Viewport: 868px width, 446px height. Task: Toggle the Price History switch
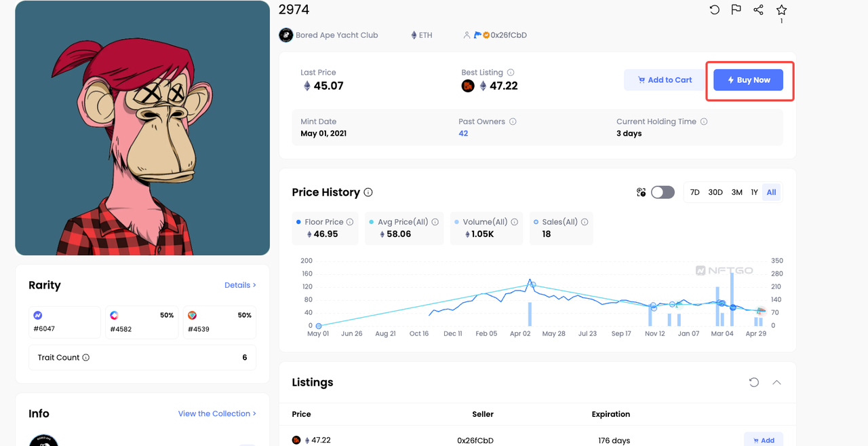(663, 192)
